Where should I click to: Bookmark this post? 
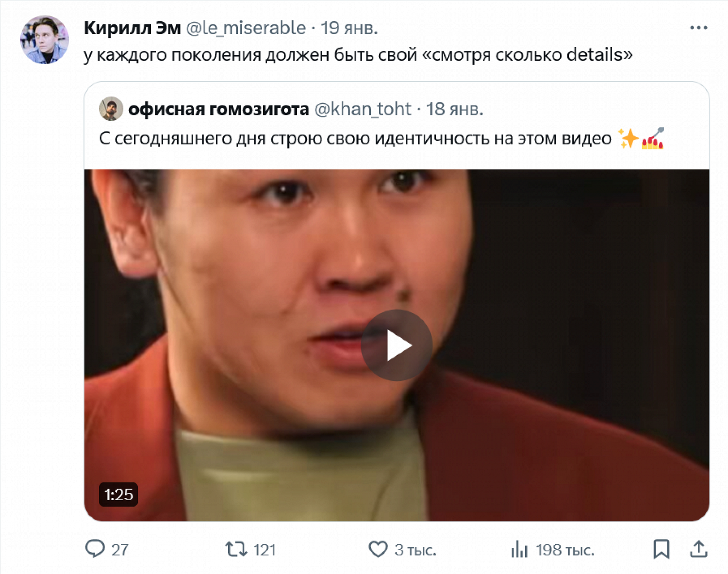tap(662, 549)
